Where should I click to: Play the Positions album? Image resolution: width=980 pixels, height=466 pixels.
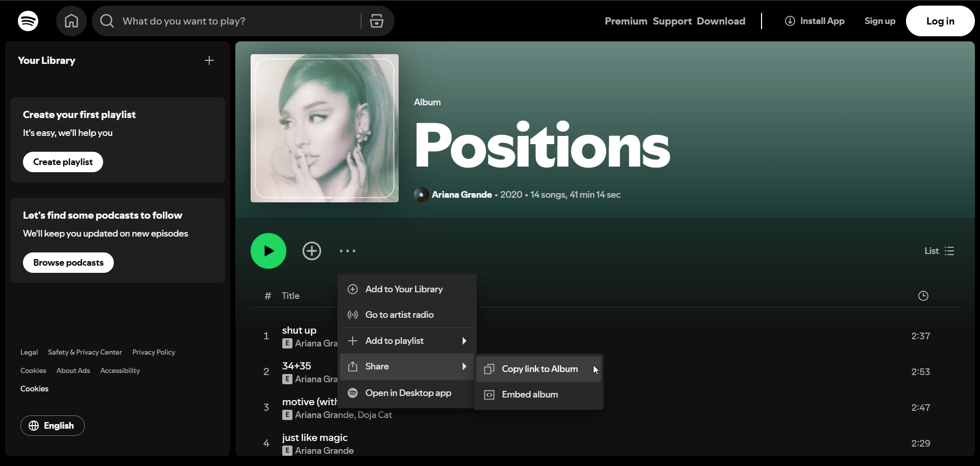(x=268, y=251)
